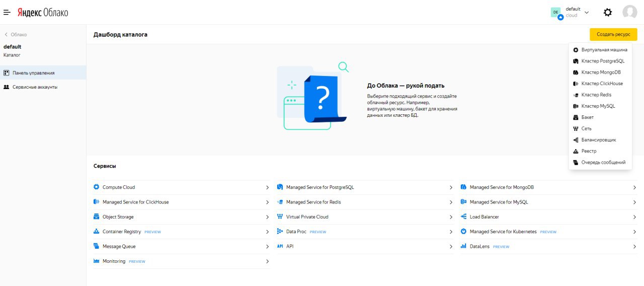Click the chevron on Managed Service for PostgreSQL
Viewport: 644px width, 286px height.
coord(451,187)
